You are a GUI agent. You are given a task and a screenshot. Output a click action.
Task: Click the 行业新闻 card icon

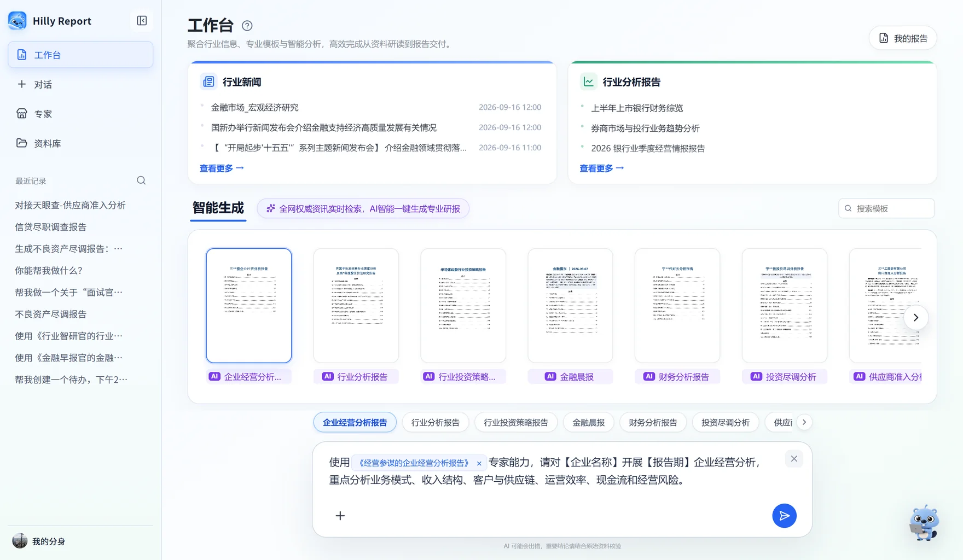(x=208, y=81)
